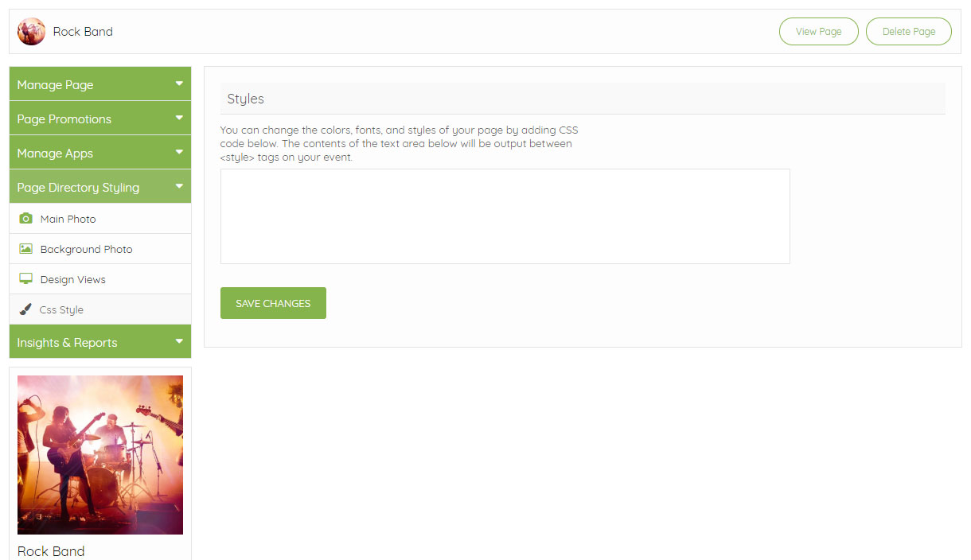Screen dimensions: 971x560
Task: Focus the CSS styles text area
Action: 505,216
